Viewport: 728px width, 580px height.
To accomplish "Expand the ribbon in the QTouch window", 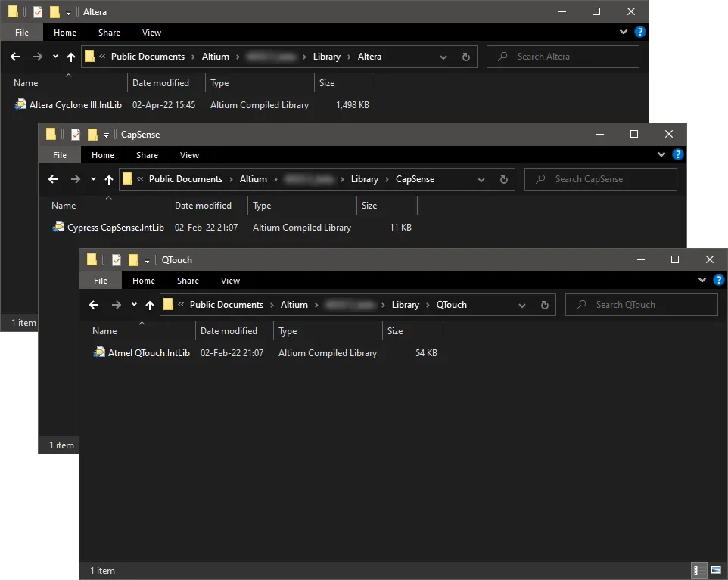I will point(702,280).
